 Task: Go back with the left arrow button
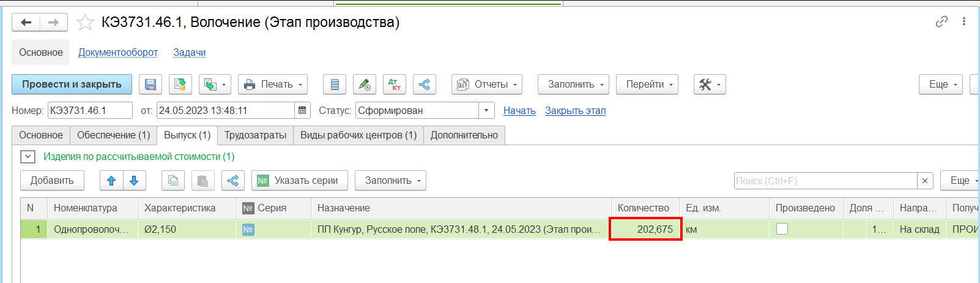pos(26,23)
